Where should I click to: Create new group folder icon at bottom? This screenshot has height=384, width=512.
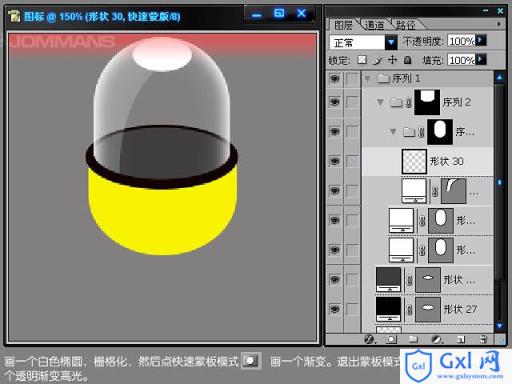413,339
